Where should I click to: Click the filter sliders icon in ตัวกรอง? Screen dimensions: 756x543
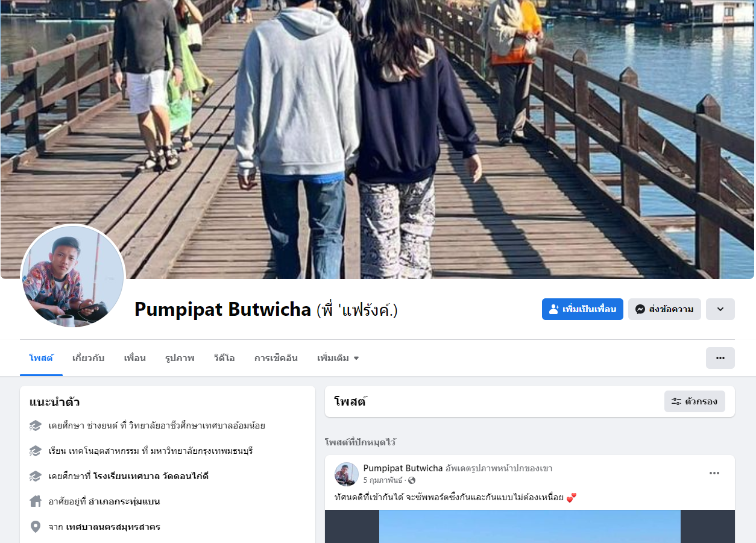tap(676, 401)
